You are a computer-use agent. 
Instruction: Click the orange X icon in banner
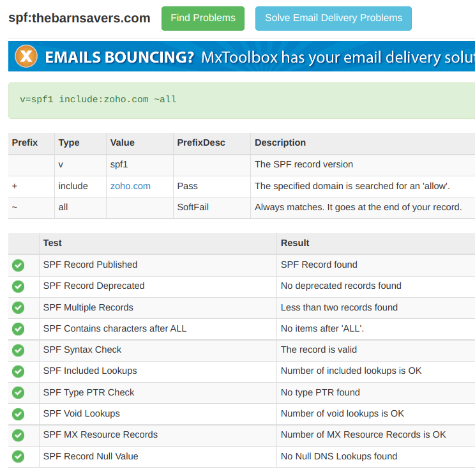coord(26,56)
